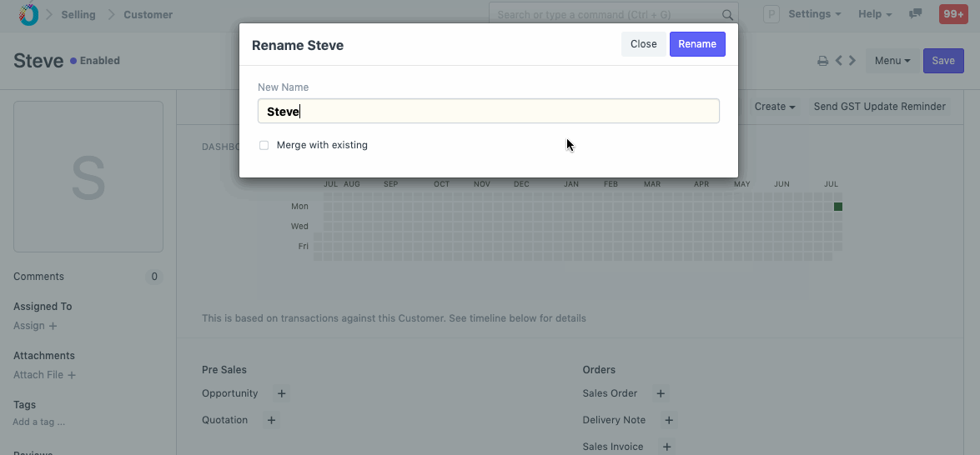Open the Delivery Note link
Viewport: 980px width, 455px height.
coord(614,420)
